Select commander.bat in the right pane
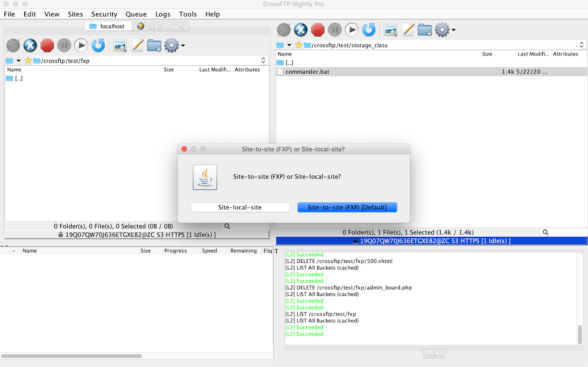This screenshot has width=588, height=367. (431, 72)
